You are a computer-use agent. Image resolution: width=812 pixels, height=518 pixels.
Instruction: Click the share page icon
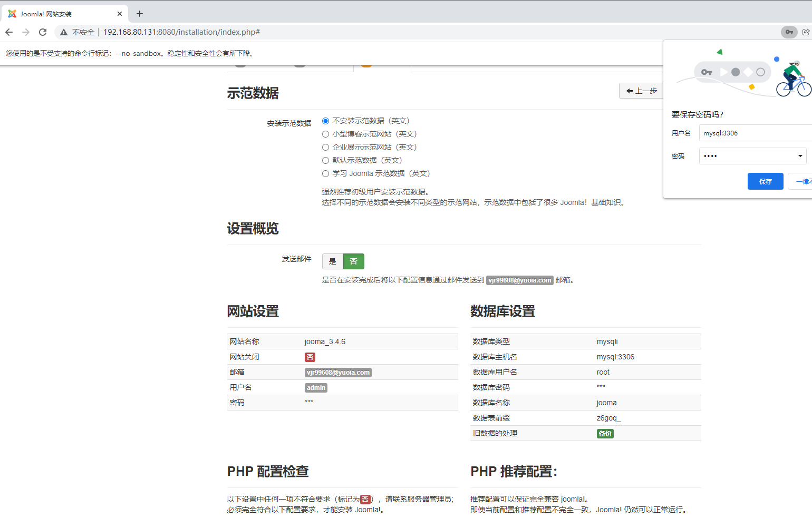point(806,32)
